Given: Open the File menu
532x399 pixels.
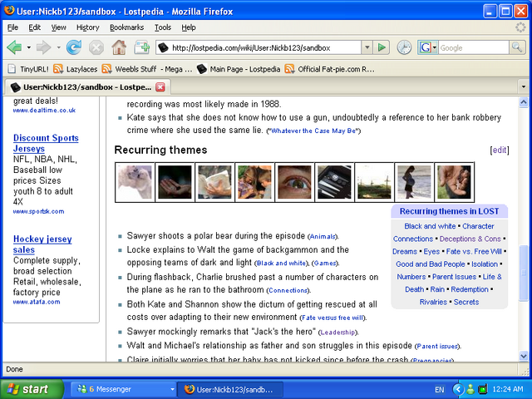Looking at the screenshot, I should pyautogui.click(x=12, y=27).
